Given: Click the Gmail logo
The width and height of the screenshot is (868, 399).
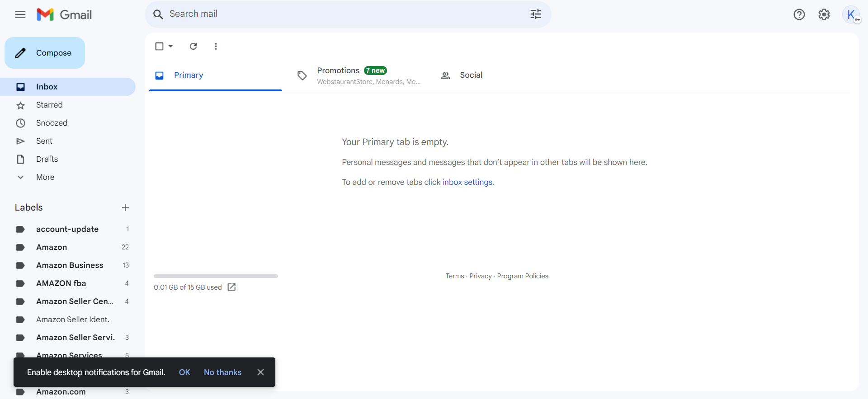Looking at the screenshot, I should pos(64,14).
